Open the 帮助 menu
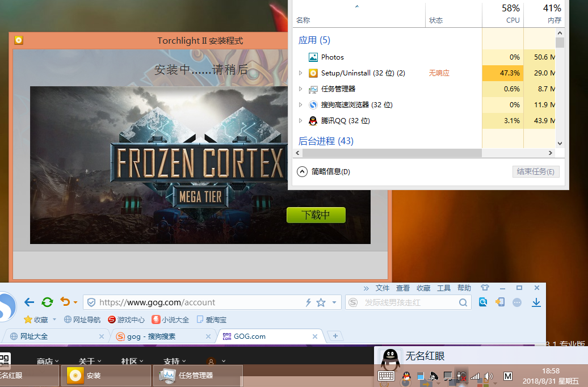Screen dimensions: 588x387 (464, 288)
